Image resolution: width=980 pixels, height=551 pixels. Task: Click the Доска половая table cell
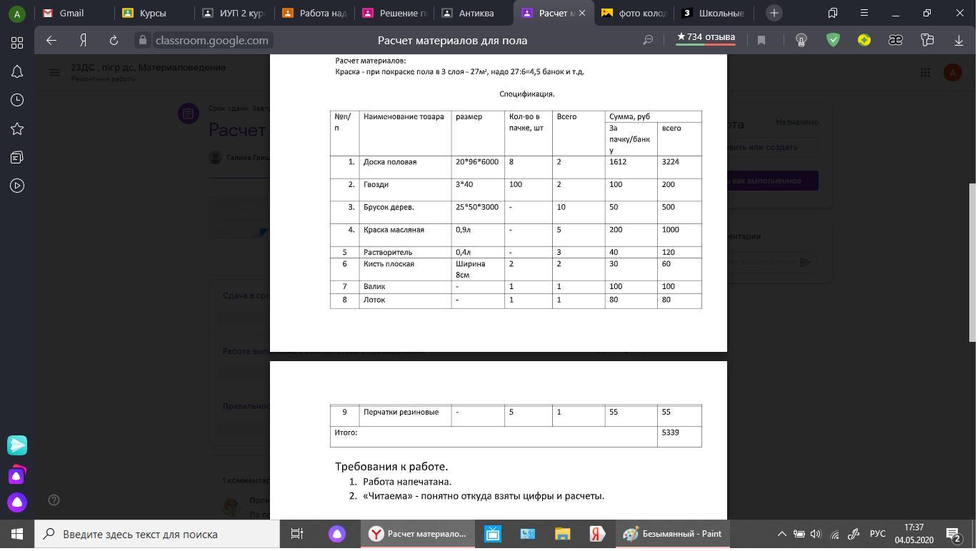[x=405, y=167]
